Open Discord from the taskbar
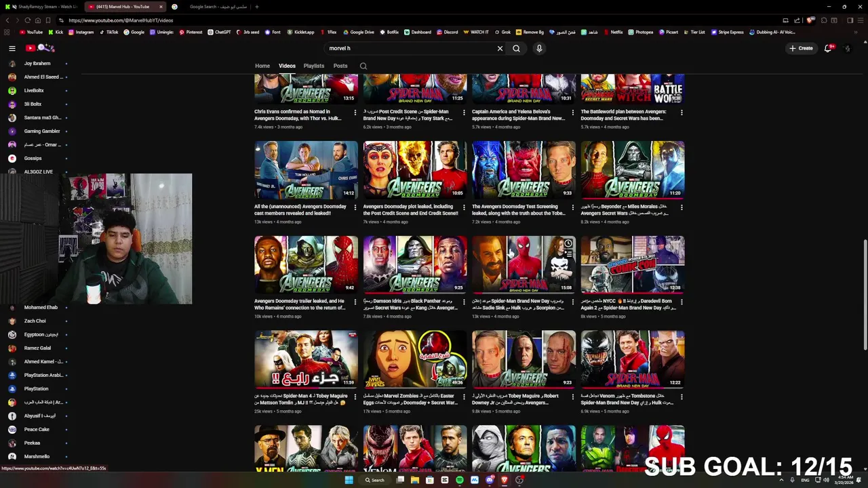This screenshot has height=488, width=868. [x=490, y=480]
